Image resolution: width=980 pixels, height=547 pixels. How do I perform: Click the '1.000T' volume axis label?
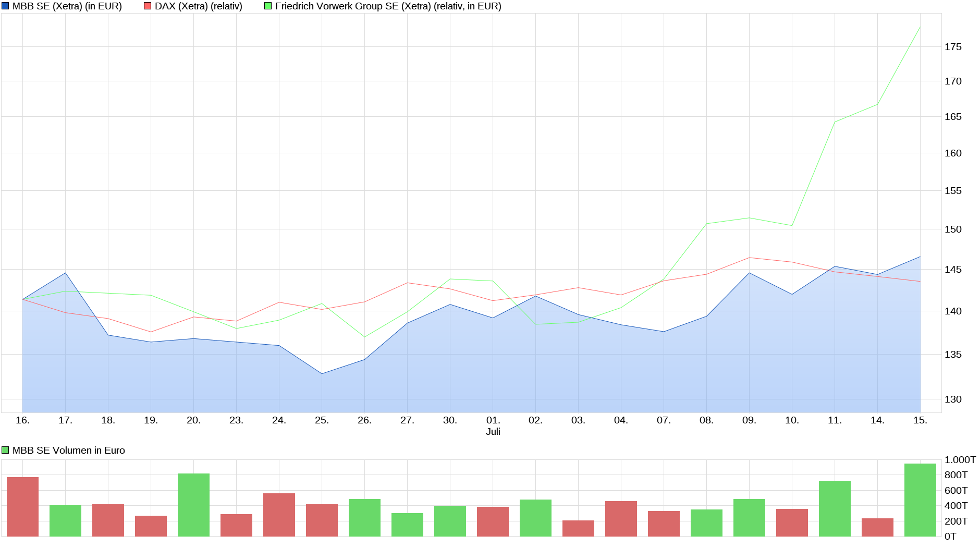tap(960, 460)
